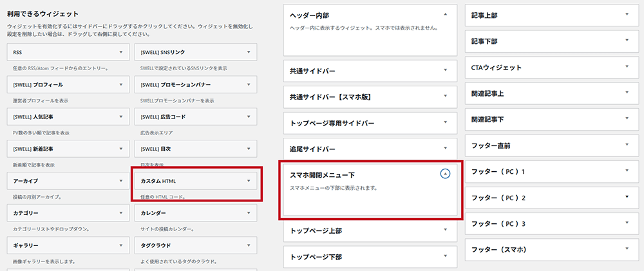Expand the [SWELL] 目次 widget arrow
644x271 pixels.
249,149
